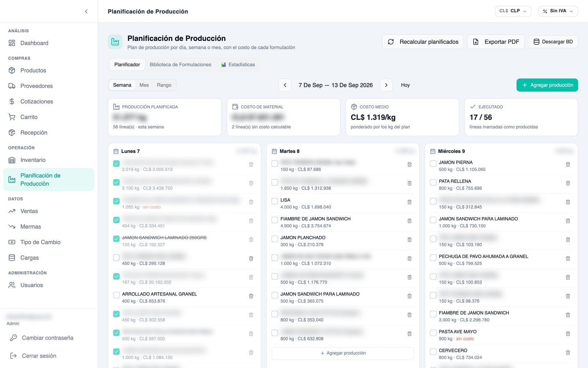Log out with Cerrar sesión
This screenshot has width=588, height=368.
(49, 356)
